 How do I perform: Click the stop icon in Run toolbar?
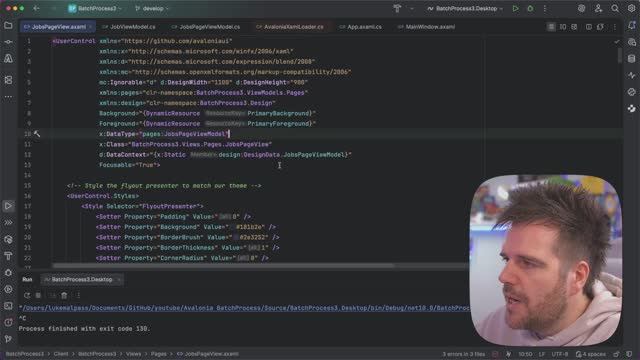38,295
